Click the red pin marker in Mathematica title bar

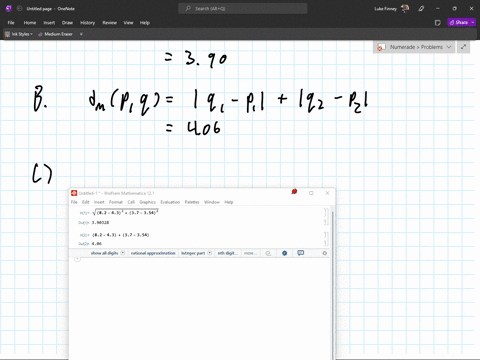click(294, 191)
